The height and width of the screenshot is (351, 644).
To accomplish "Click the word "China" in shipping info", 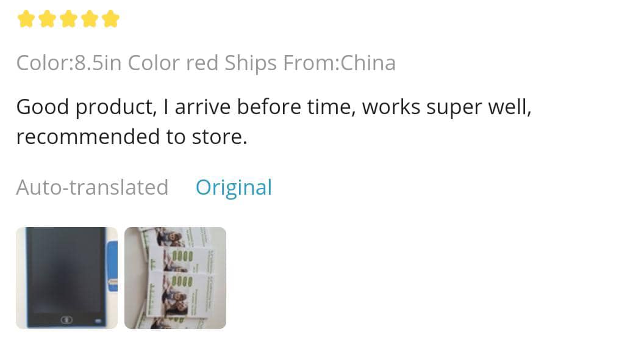I will coord(368,63).
